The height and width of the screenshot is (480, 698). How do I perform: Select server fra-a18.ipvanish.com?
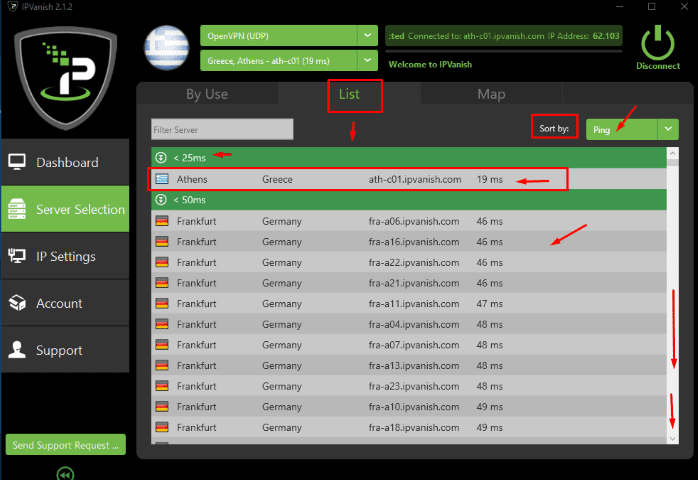click(x=409, y=427)
